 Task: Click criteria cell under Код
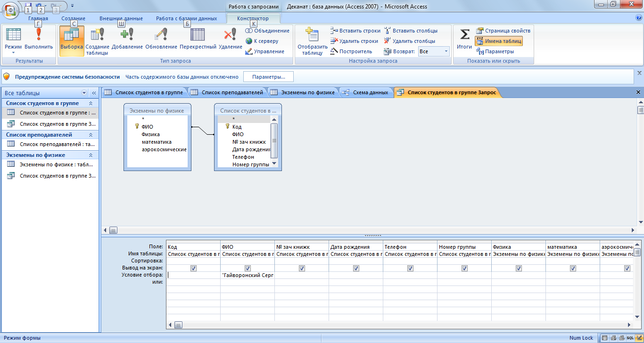click(x=193, y=275)
